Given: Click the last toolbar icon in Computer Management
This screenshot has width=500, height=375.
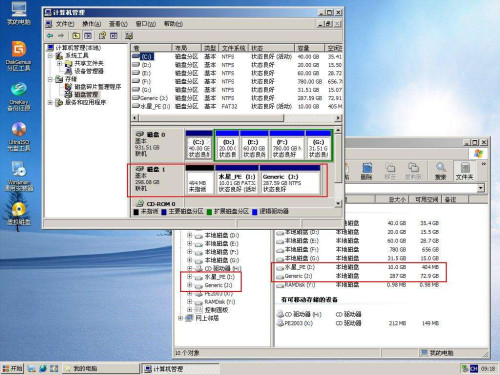Looking at the screenshot, I should click(129, 35).
